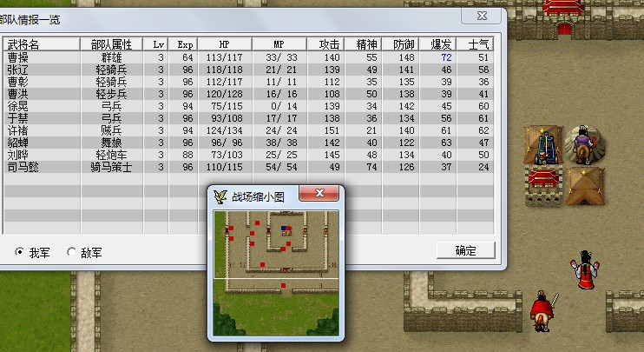This screenshot has height=352, width=644.
Task: Click the Exp column header
Action: point(183,44)
